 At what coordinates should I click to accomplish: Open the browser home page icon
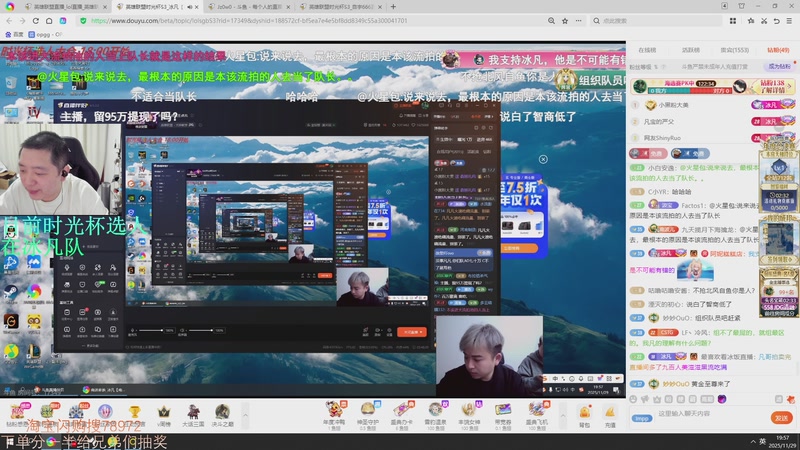tap(49, 21)
